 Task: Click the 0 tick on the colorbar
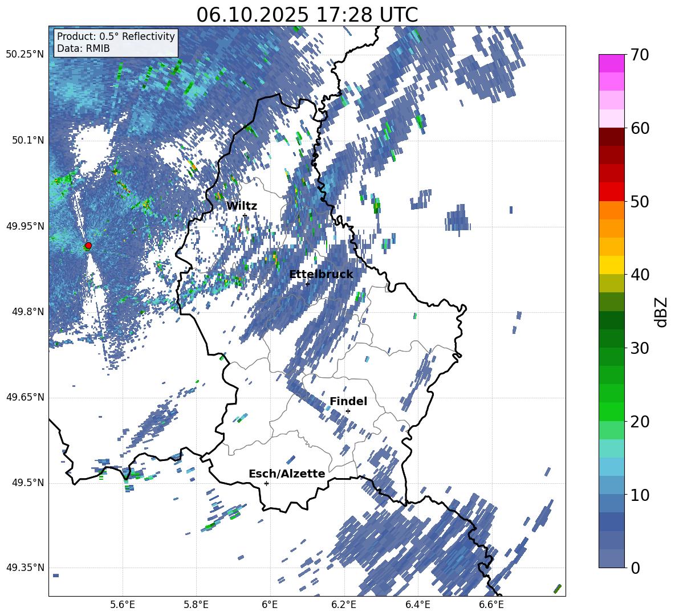point(635,568)
